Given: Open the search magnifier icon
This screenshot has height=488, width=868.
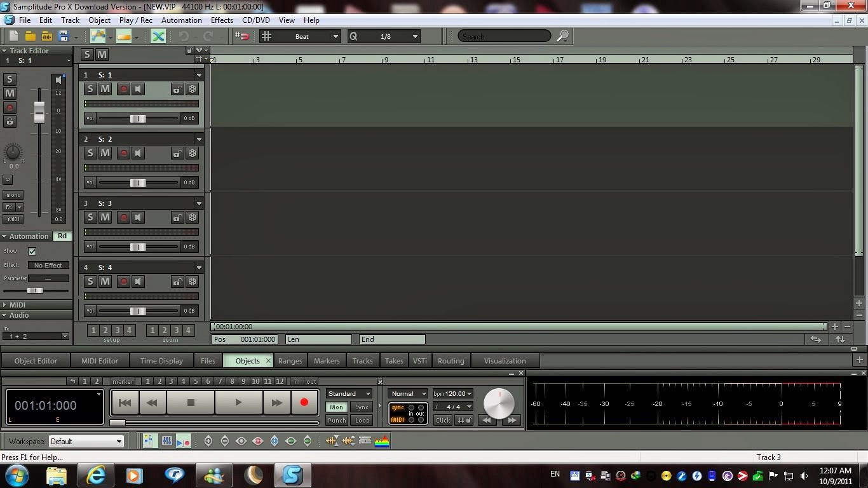Looking at the screenshot, I should (562, 36).
